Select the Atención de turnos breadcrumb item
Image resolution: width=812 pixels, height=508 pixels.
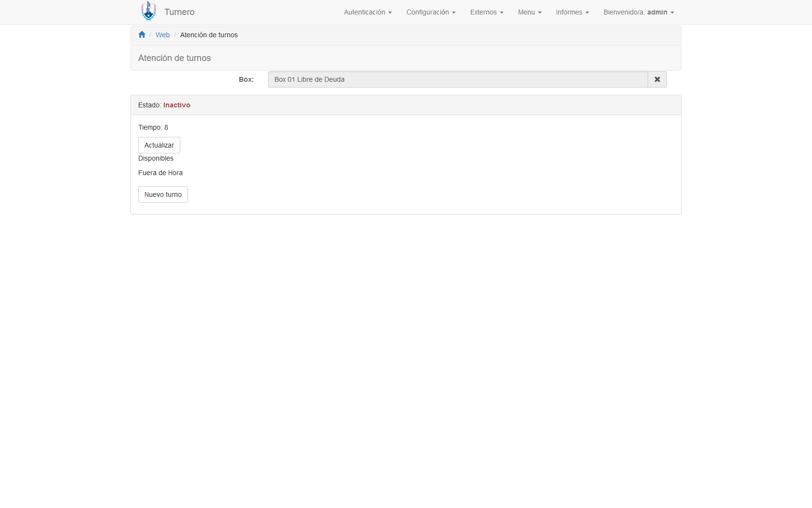click(x=209, y=35)
